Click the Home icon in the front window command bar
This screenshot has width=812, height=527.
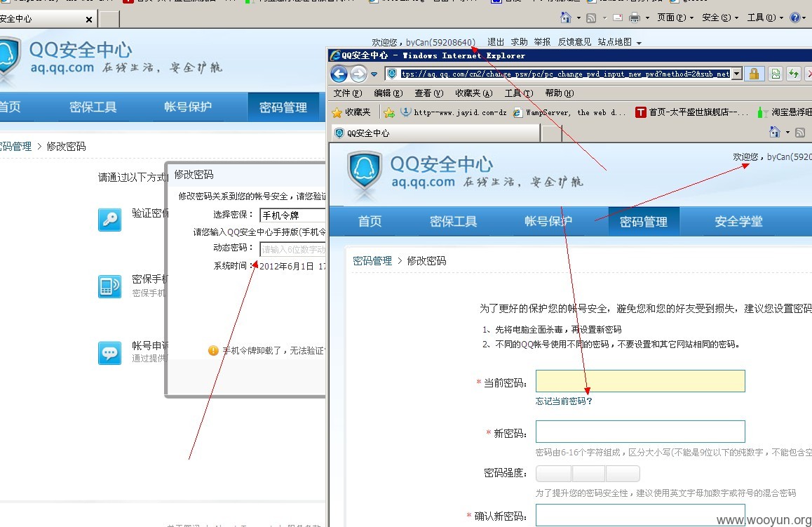pyautogui.click(x=775, y=133)
